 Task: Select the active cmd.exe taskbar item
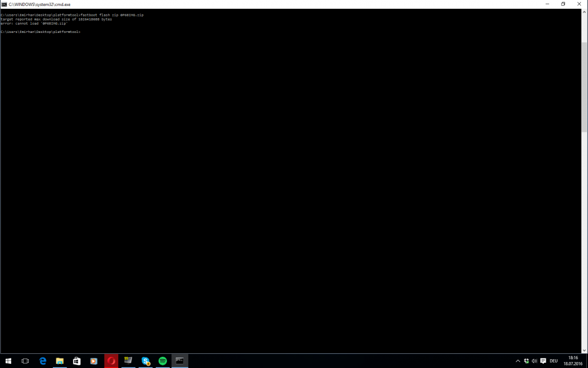tap(179, 360)
